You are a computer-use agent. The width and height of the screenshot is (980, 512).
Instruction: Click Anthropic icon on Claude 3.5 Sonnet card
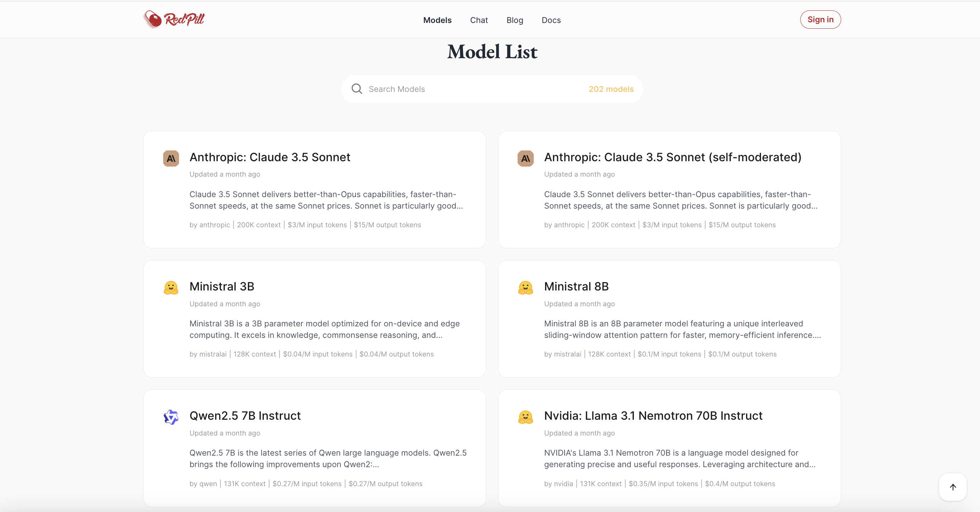pos(171,158)
